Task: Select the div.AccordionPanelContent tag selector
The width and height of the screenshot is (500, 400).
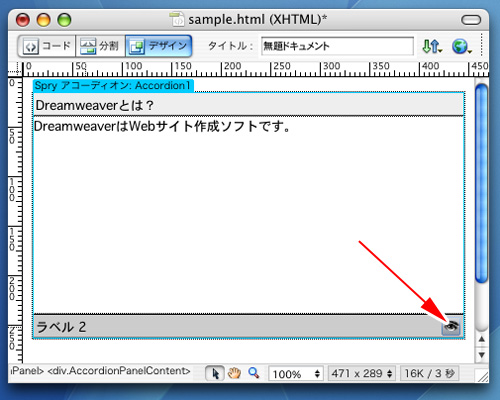Action: coord(119,371)
